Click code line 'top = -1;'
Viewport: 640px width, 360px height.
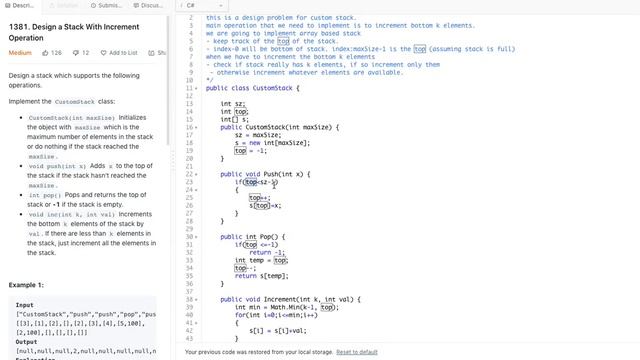pos(251,151)
